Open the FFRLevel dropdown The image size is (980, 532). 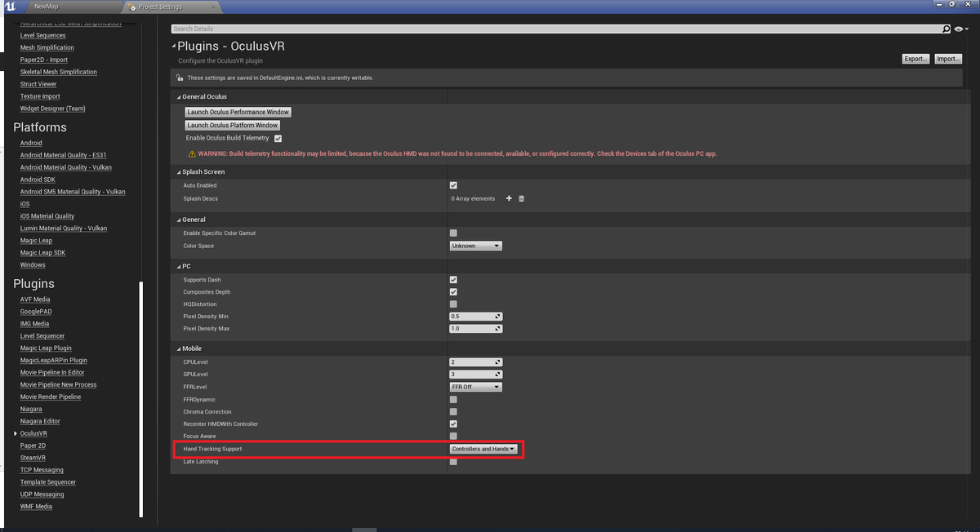click(x=475, y=387)
